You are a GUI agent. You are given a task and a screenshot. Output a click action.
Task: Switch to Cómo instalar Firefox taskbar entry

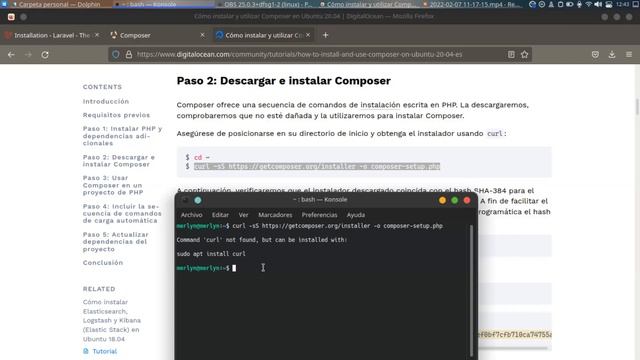click(x=368, y=4)
